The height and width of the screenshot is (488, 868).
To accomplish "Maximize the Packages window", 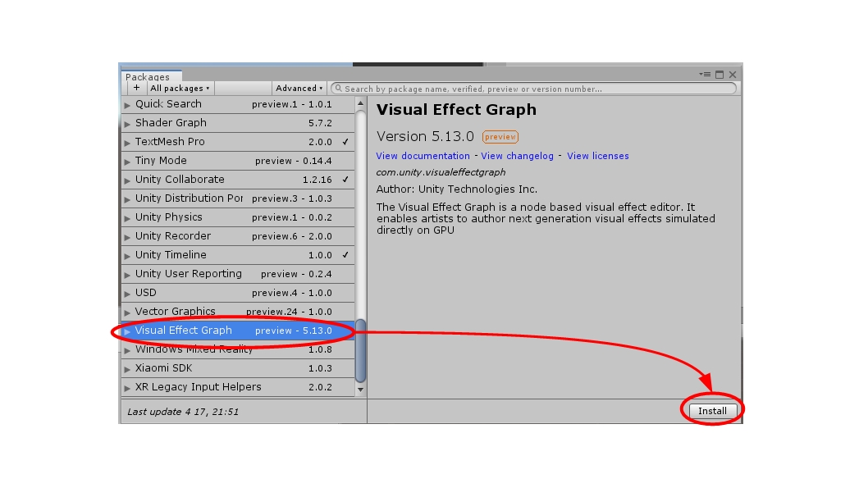I will (720, 74).
